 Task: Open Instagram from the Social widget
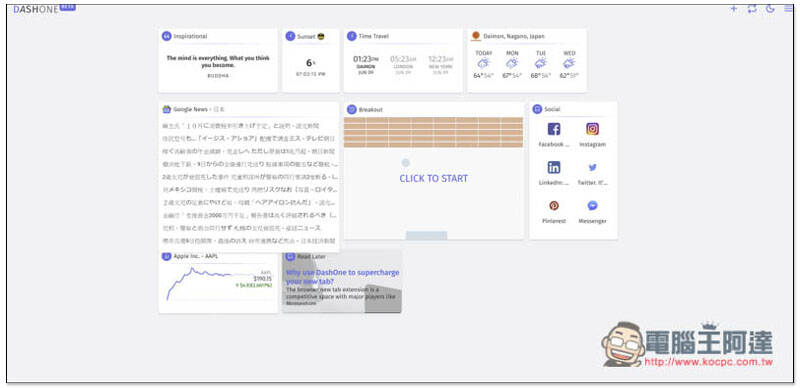coord(592,129)
